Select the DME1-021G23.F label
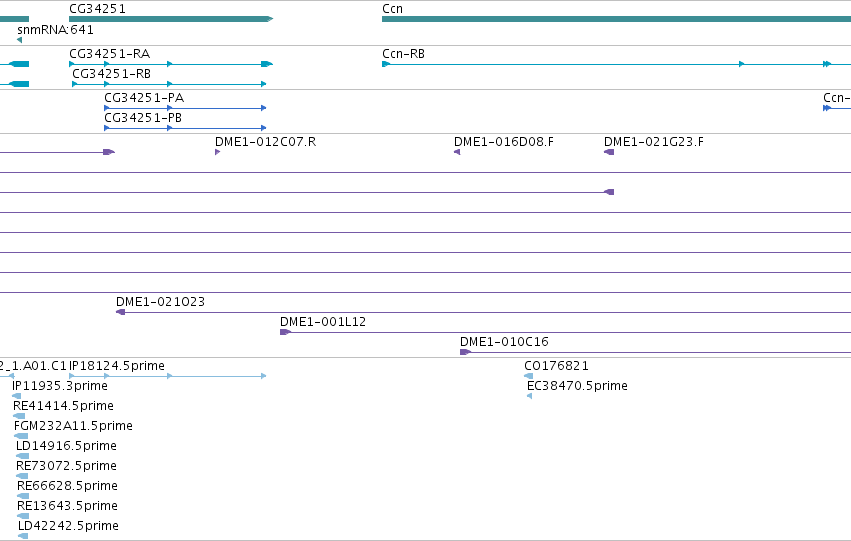The image size is (851, 541). pyautogui.click(x=653, y=142)
